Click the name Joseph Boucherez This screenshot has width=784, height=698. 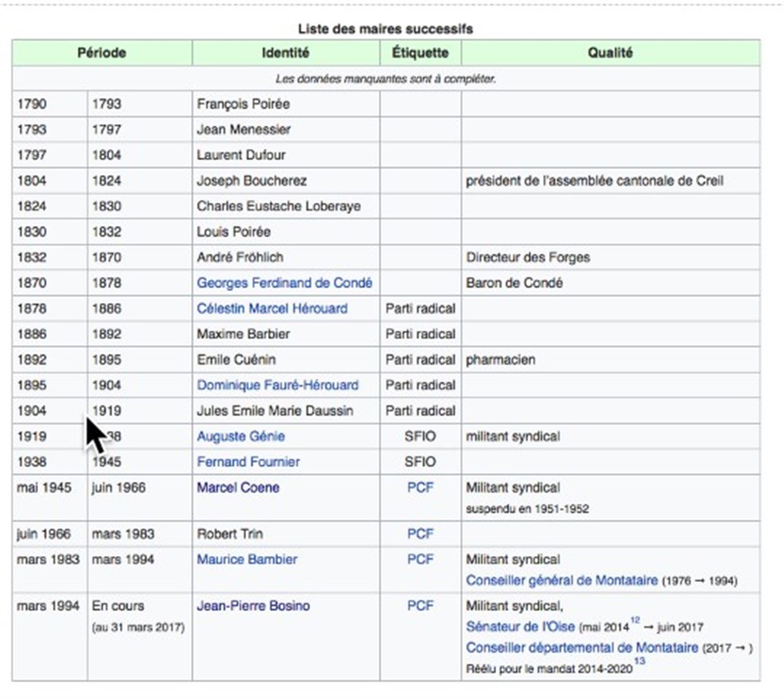coord(252,180)
